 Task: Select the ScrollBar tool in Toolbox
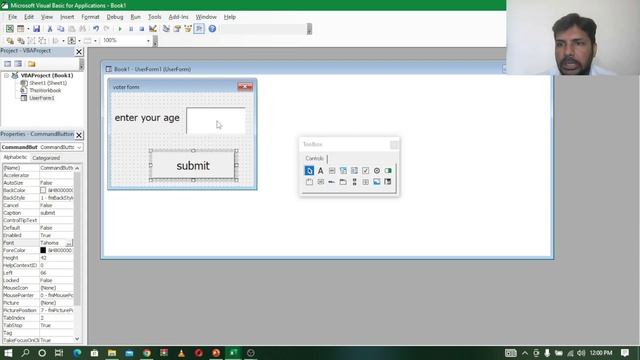[354, 182]
